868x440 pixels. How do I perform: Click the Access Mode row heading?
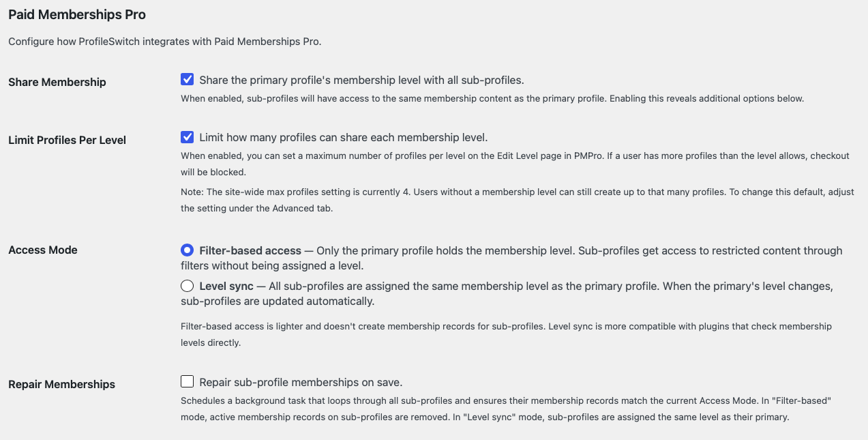42,250
